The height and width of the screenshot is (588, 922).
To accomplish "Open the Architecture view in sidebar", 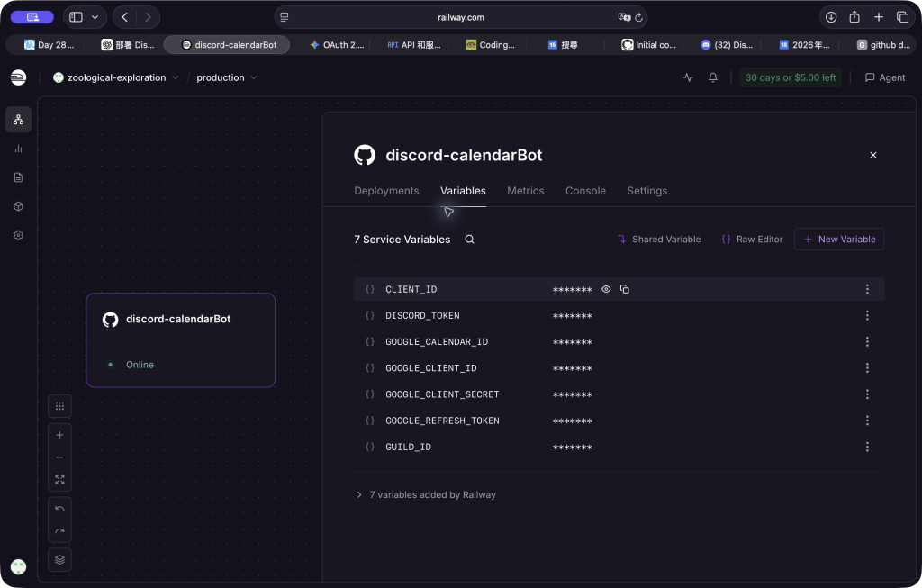I will (x=18, y=120).
